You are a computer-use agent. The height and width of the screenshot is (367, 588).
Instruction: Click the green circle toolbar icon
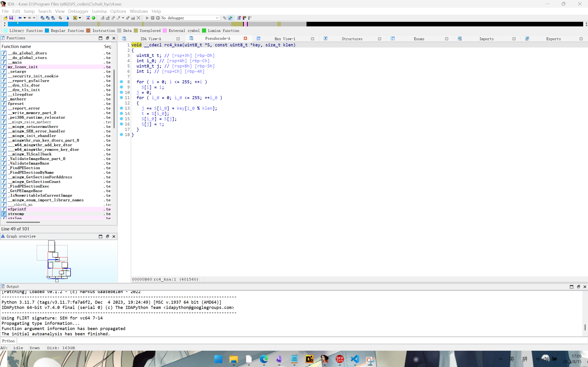click(x=94, y=18)
